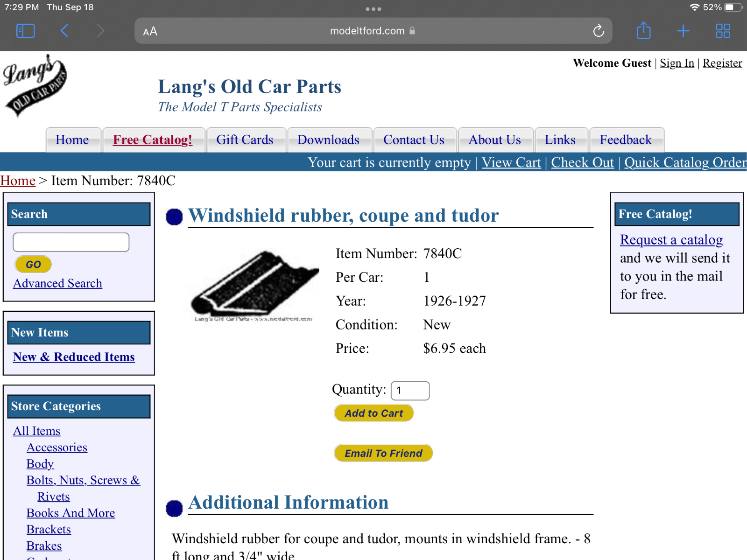Click the search text box
The width and height of the screenshot is (747, 560).
71,242
